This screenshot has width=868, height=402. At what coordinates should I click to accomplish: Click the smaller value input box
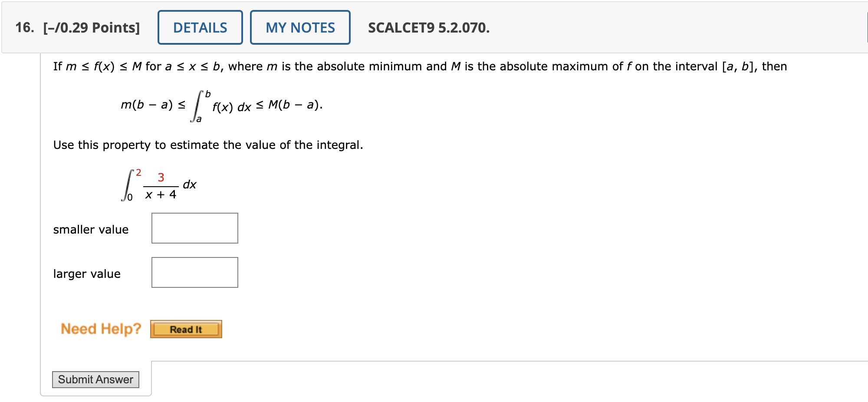pos(194,228)
